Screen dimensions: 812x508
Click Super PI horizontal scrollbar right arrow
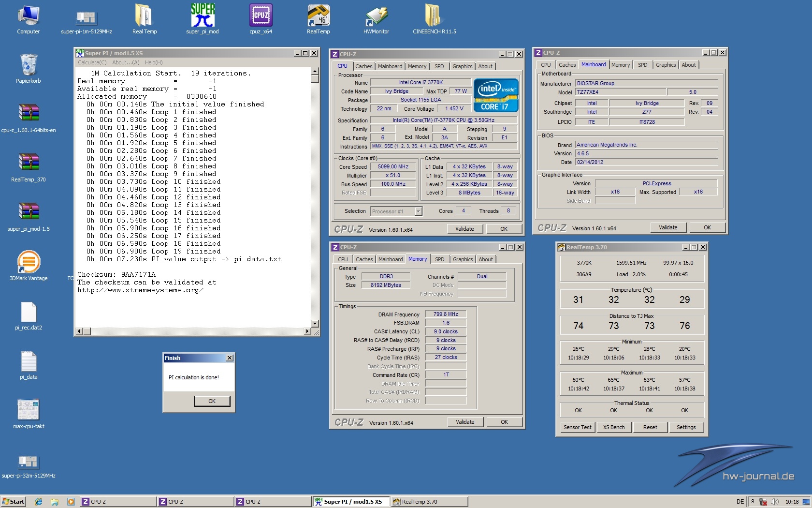307,331
